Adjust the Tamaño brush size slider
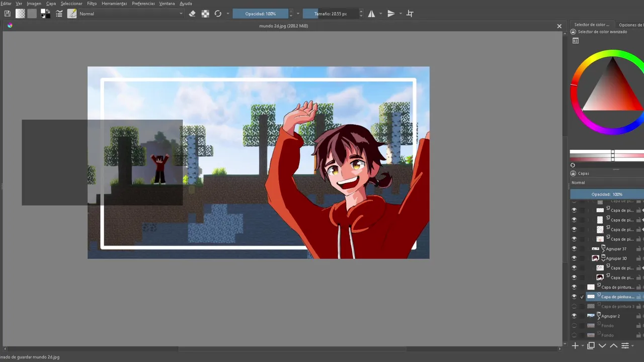Viewport: 644px width, 362px height. coord(331,14)
